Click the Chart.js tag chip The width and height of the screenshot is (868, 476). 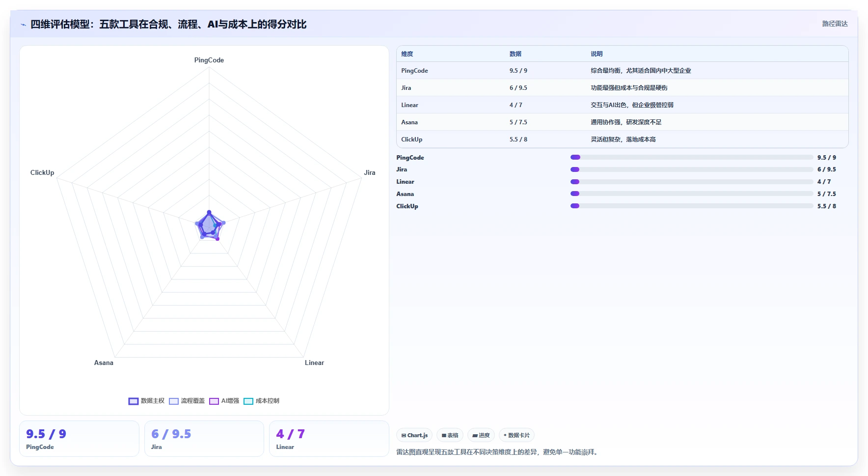[414, 435]
